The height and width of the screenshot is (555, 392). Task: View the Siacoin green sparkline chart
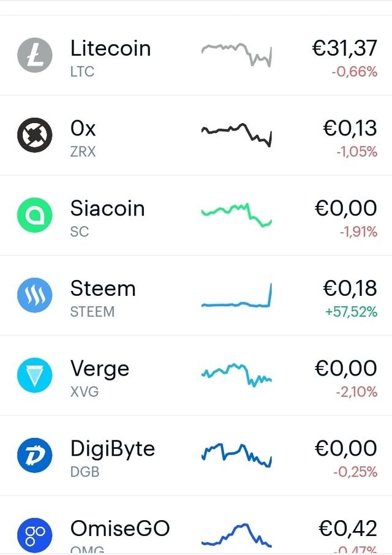[236, 214]
